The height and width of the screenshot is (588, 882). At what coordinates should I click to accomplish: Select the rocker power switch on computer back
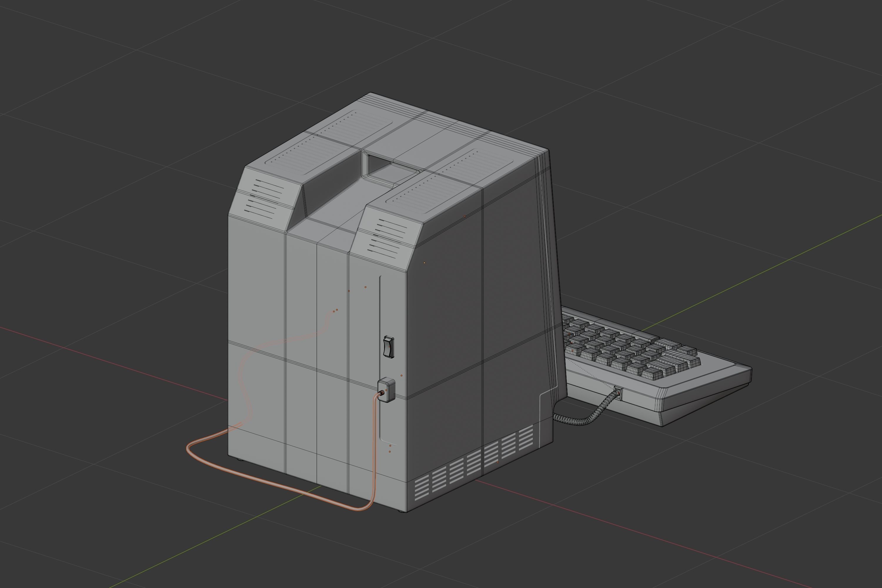pyautogui.click(x=389, y=347)
